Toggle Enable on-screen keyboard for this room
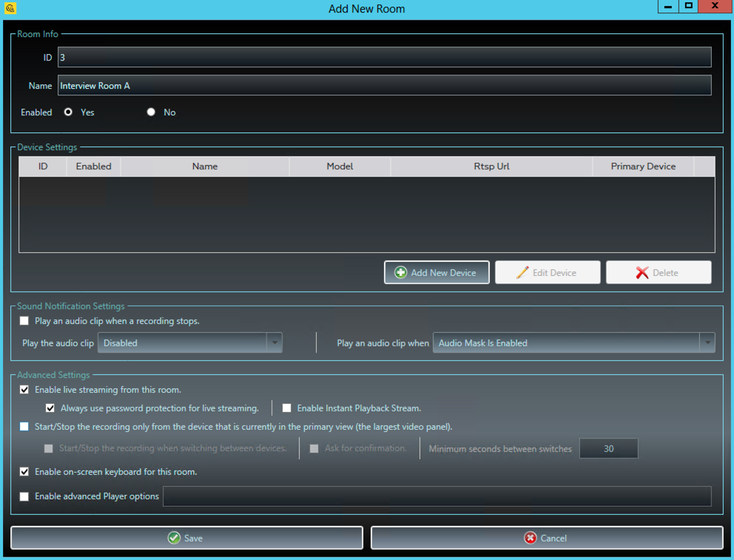Image resolution: width=734 pixels, height=560 pixels. click(x=24, y=471)
